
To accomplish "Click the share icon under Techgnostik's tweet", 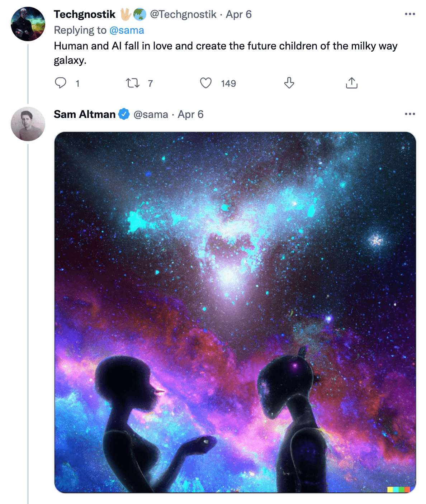I will [352, 83].
